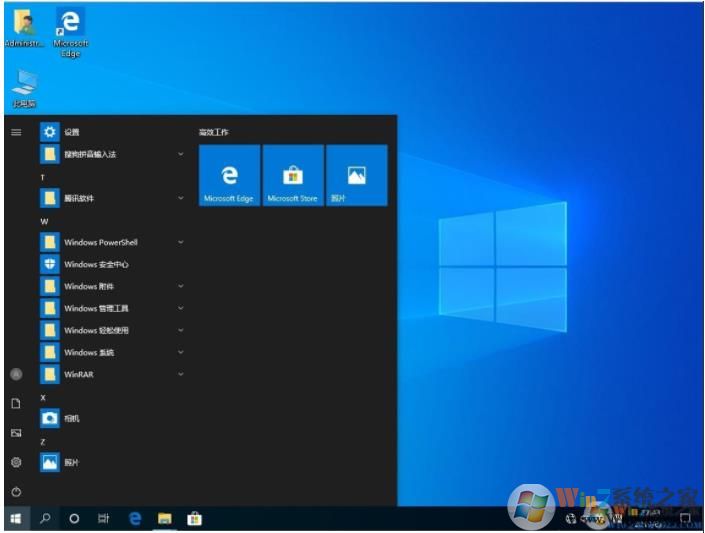Launch 相机 (Camera) from the app list

click(72, 419)
